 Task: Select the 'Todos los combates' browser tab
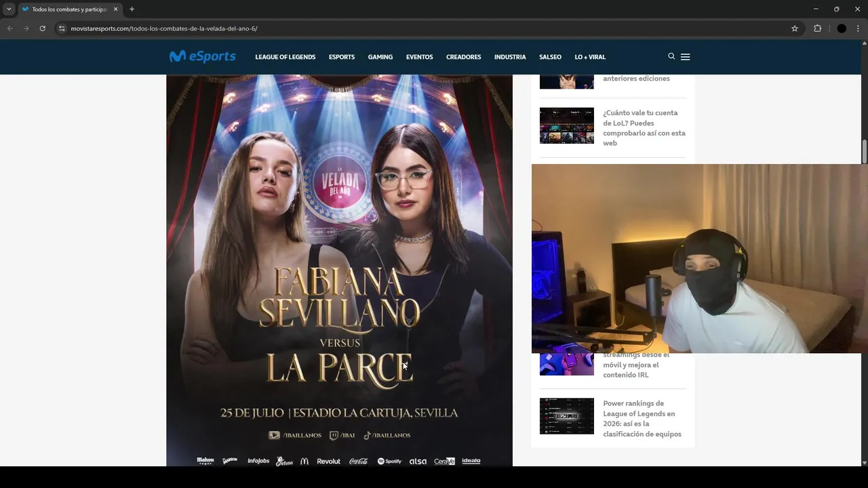pos(69,9)
